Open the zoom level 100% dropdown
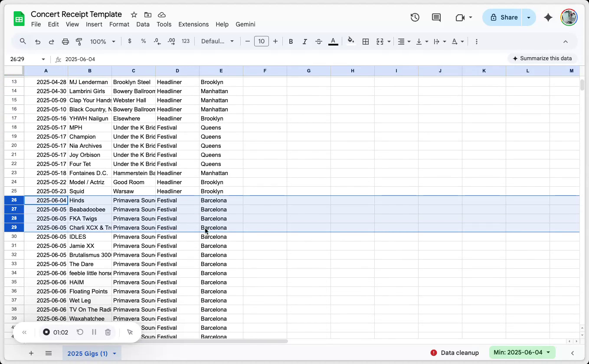 [x=103, y=42]
